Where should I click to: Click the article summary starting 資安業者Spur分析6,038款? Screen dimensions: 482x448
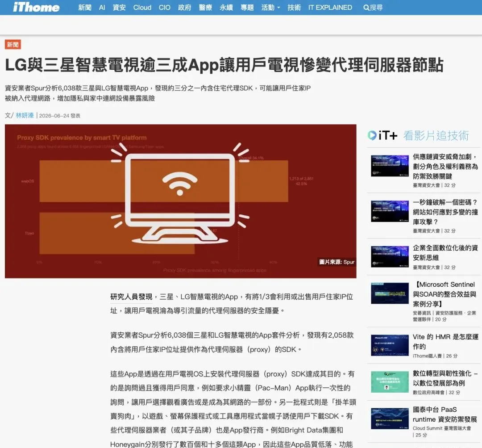(x=158, y=93)
